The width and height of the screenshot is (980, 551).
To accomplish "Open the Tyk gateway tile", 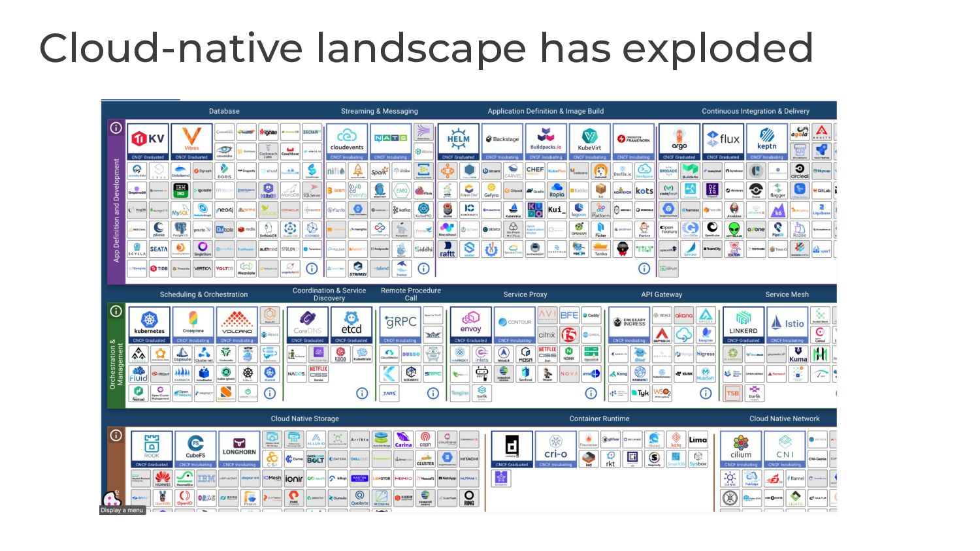I will tap(640, 393).
